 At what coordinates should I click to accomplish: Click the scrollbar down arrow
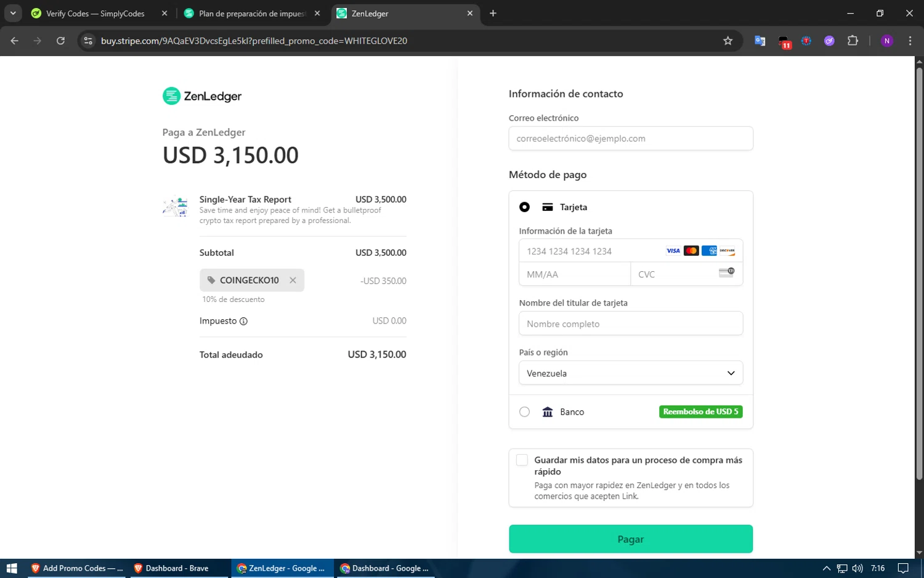tap(919, 553)
